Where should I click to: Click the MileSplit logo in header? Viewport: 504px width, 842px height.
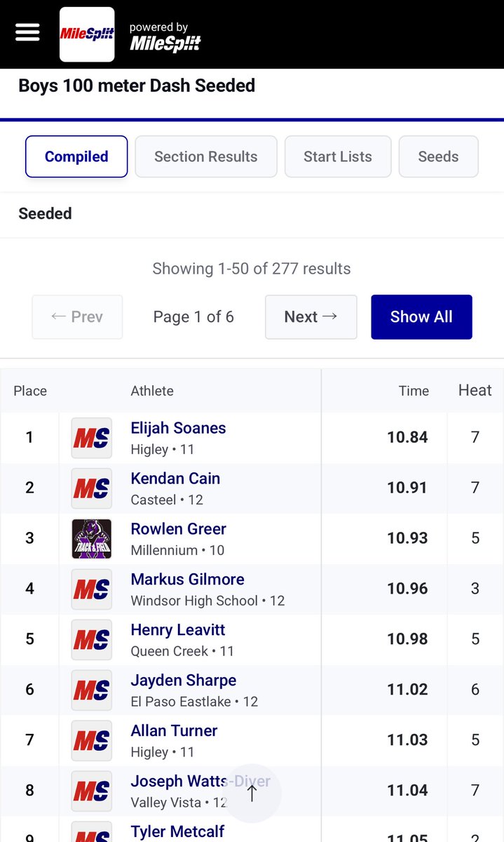[87, 34]
